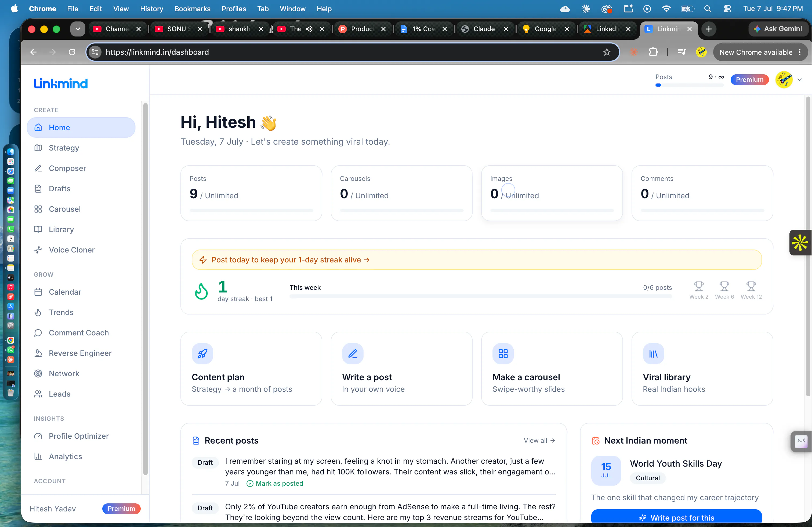Click Ask Gemini button
The image size is (812, 527).
778,29
